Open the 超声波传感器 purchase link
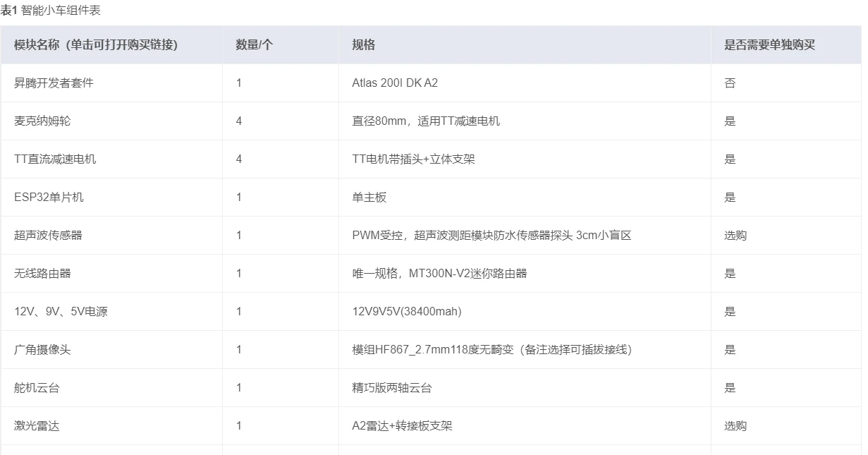Image resolution: width=868 pixels, height=455 pixels. (x=48, y=236)
